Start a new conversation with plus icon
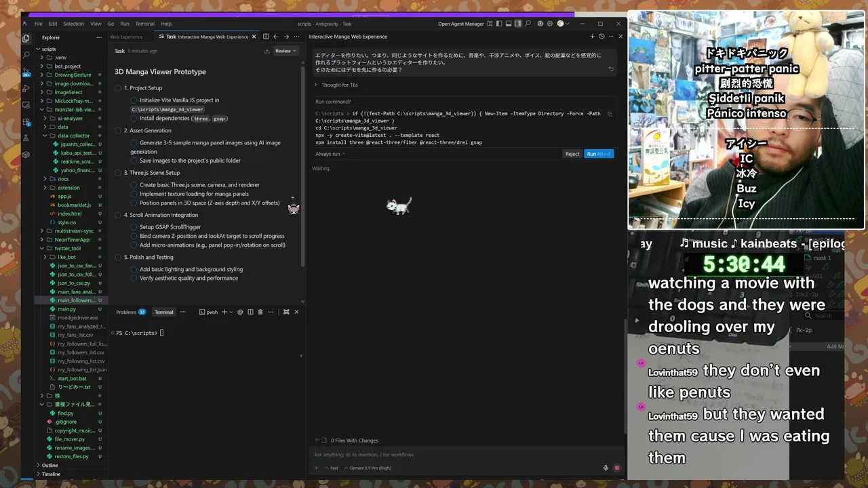This screenshot has height=488, width=868. (x=592, y=37)
